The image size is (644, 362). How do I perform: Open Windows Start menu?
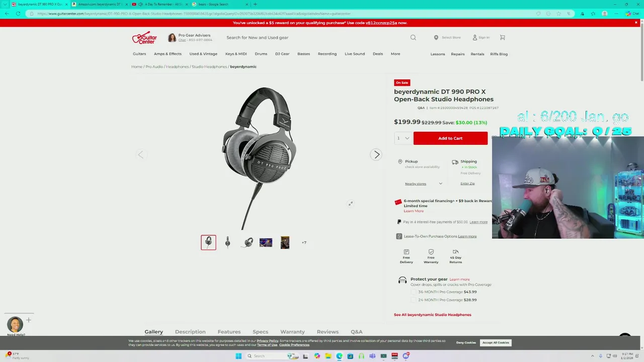[238, 356]
